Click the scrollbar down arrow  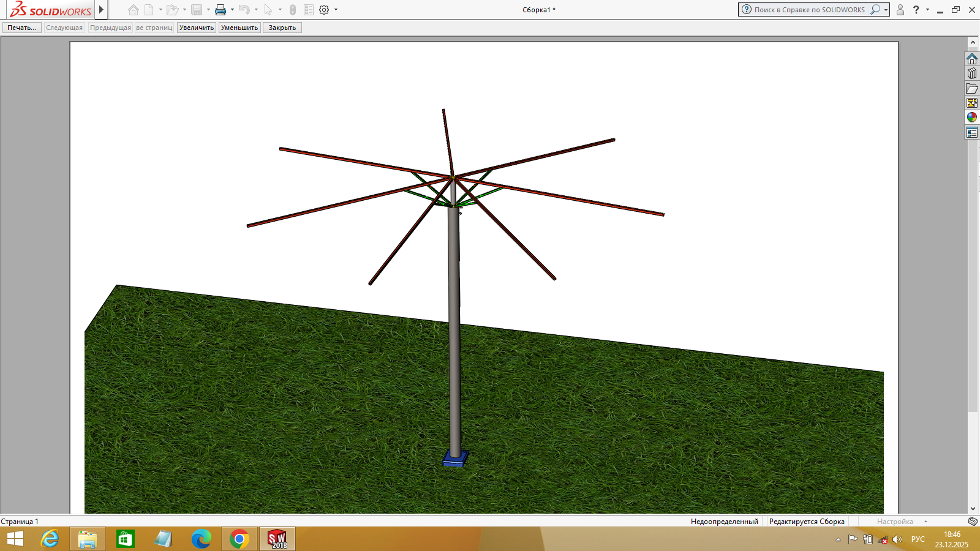pos(973,508)
